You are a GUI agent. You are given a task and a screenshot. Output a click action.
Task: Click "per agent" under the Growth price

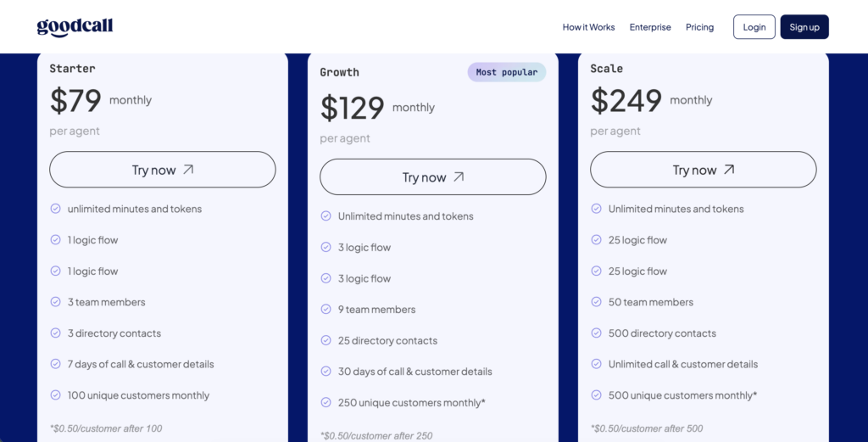point(345,138)
